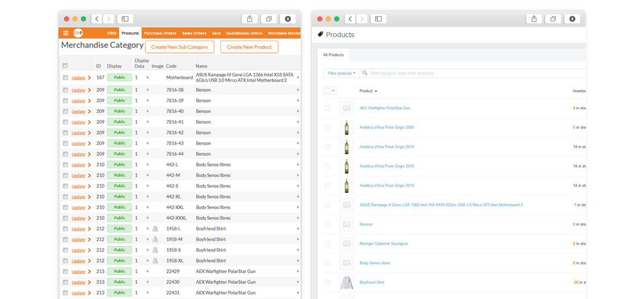
Task: Click Public badge for code 7816-44 row
Action: pos(120,154)
